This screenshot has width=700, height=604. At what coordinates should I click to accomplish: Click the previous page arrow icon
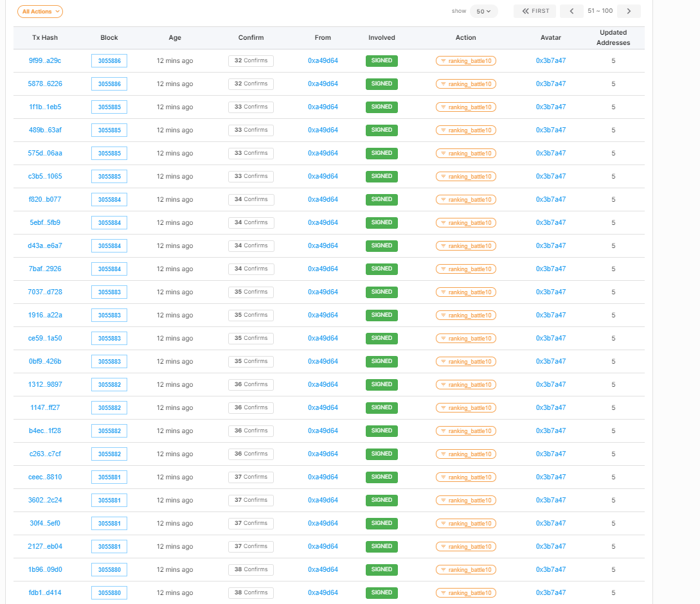pyautogui.click(x=571, y=11)
